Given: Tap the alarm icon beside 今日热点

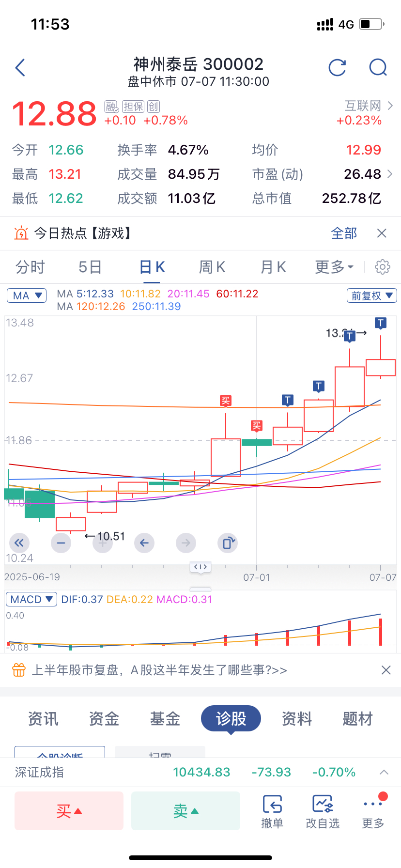Looking at the screenshot, I should coord(21,233).
